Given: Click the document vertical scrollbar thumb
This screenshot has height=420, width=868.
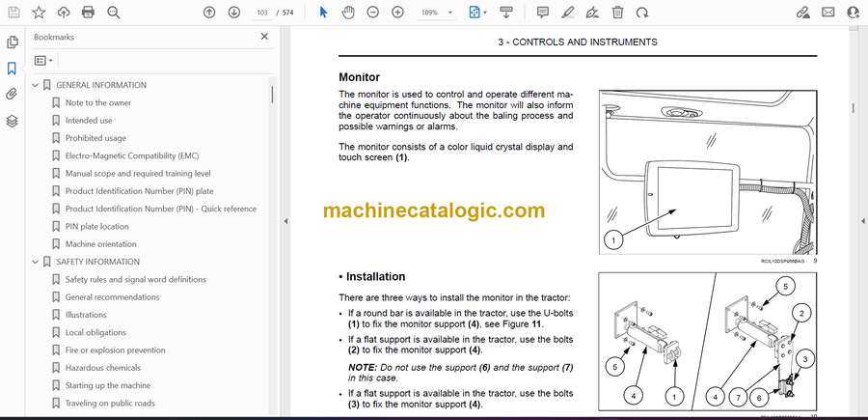Looking at the screenshot, I should (854, 106).
